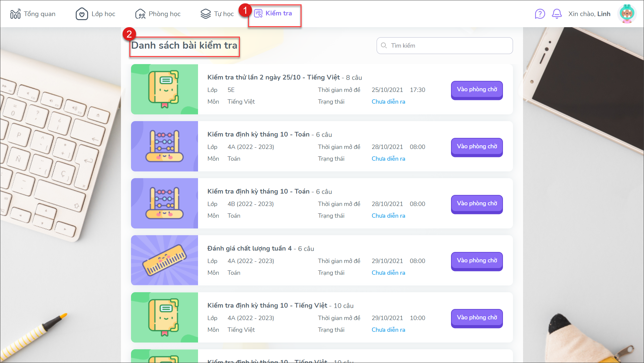Click the user avatar icon
Image resolution: width=644 pixels, height=363 pixels.
[627, 14]
